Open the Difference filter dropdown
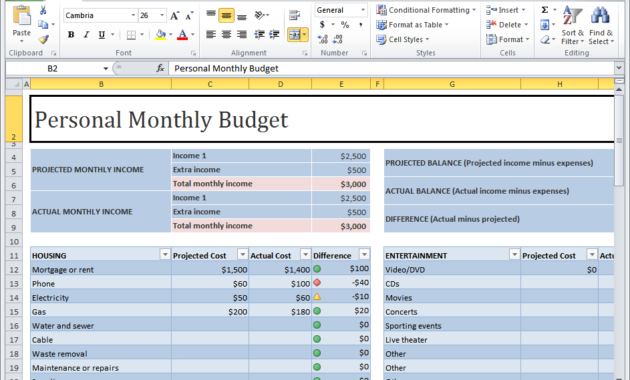Image resolution: width=630 pixels, height=380 pixels. point(364,254)
